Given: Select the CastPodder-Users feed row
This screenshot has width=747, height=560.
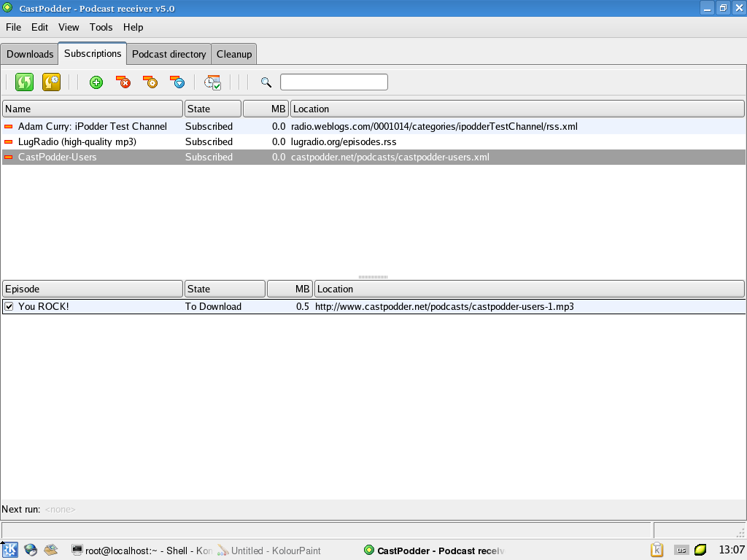Looking at the screenshot, I should (373, 157).
